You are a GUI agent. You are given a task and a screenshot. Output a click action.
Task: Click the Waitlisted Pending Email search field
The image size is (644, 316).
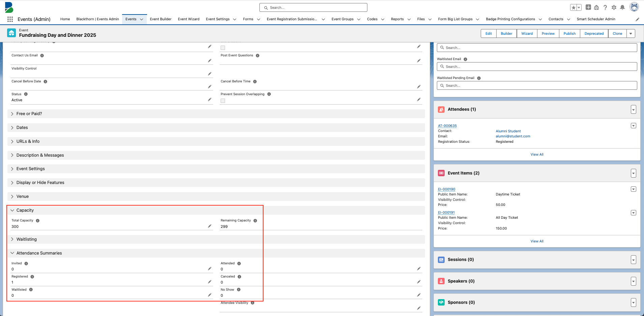click(537, 85)
